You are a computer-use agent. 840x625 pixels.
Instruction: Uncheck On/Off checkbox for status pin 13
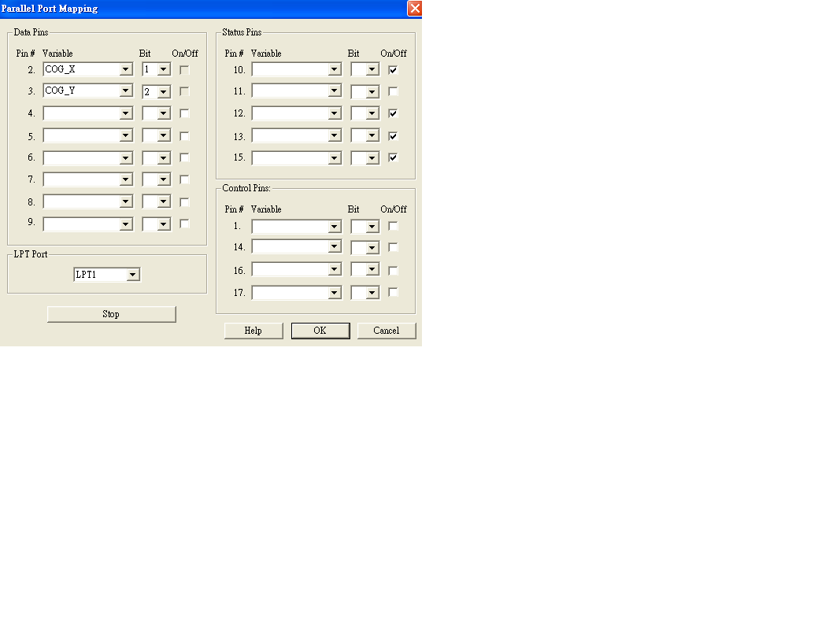coord(393,136)
